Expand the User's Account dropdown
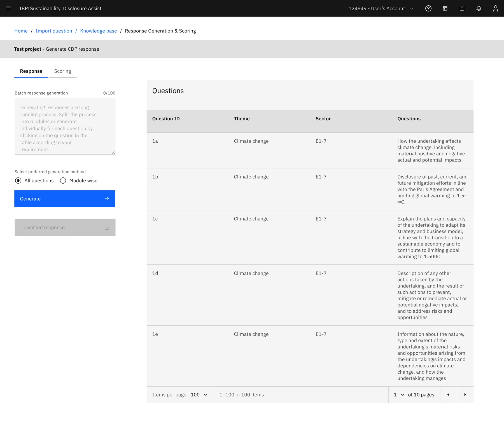Image resolution: width=504 pixels, height=424 pixels. (381, 8)
